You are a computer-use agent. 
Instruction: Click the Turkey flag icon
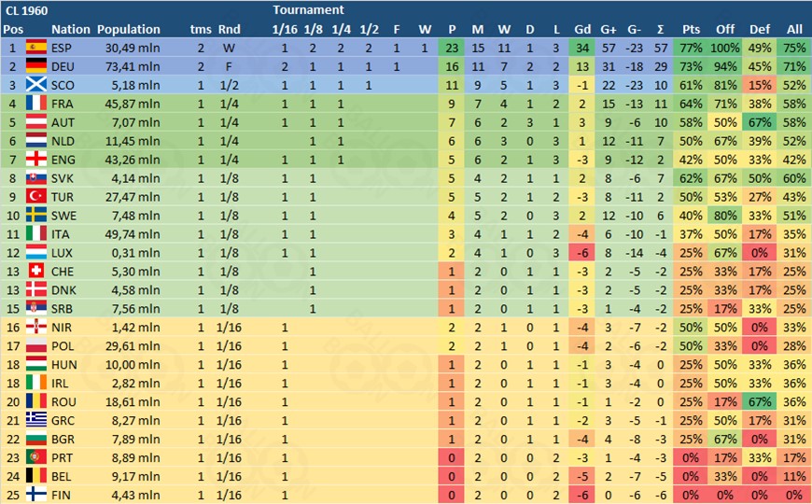pos(36,197)
